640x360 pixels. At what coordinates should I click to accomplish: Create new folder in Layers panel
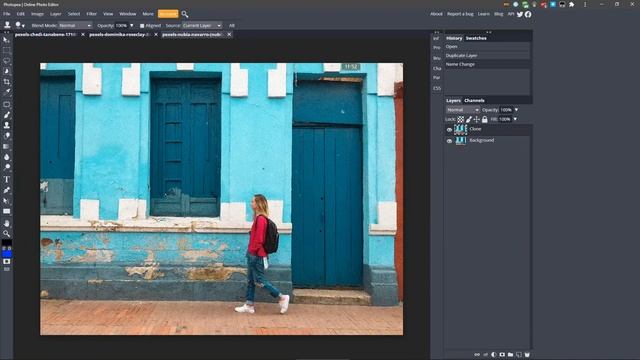click(x=510, y=355)
